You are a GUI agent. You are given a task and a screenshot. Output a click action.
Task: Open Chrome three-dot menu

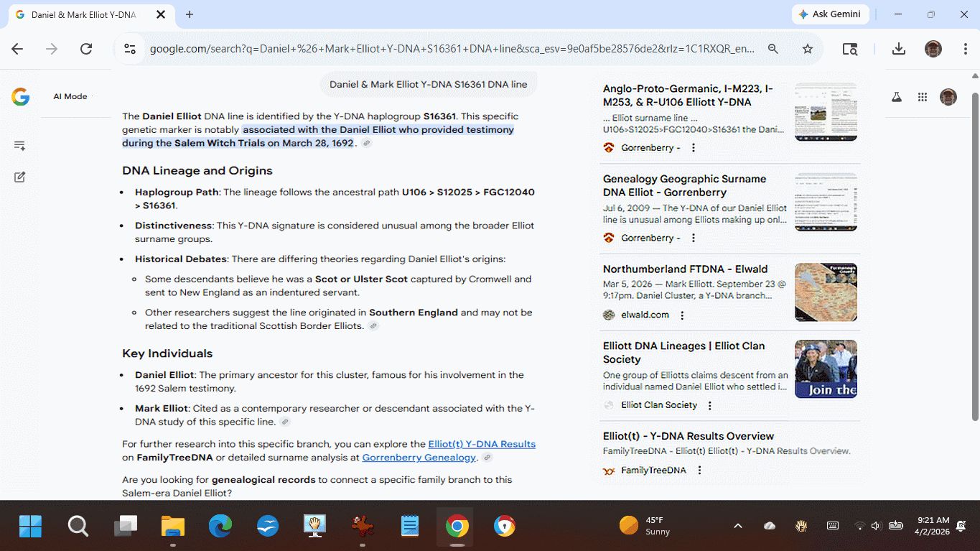(x=966, y=49)
